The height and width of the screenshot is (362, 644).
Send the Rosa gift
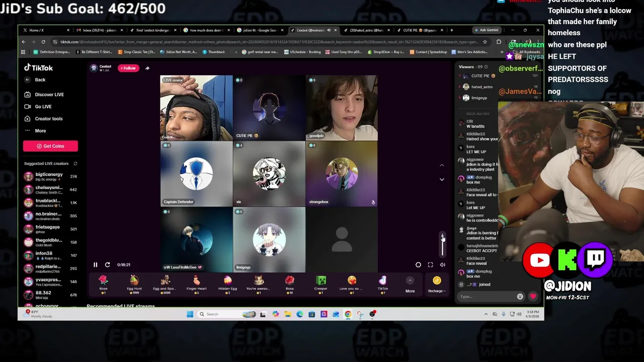coord(290,284)
